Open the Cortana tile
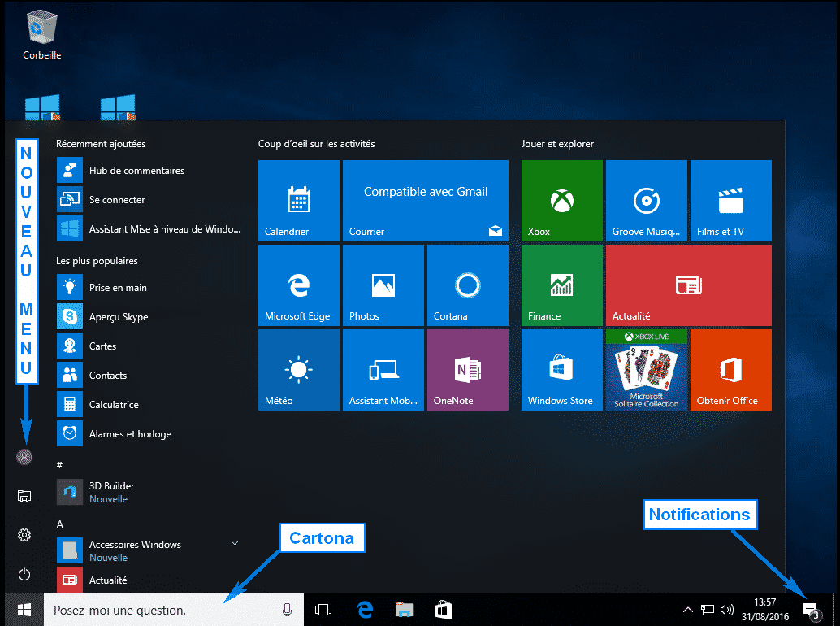This screenshot has width=840, height=626. tap(467, 285)
